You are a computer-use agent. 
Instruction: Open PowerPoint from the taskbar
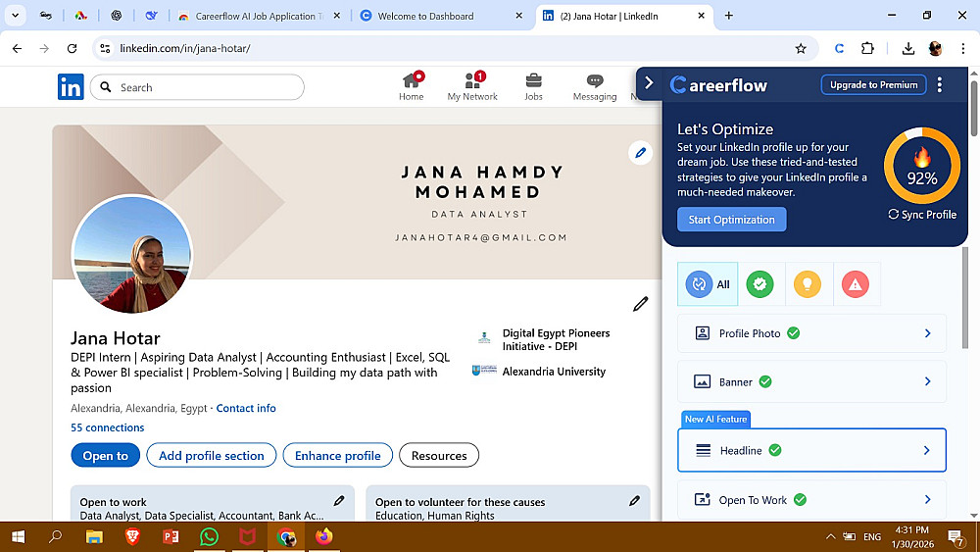click(170, 536)
